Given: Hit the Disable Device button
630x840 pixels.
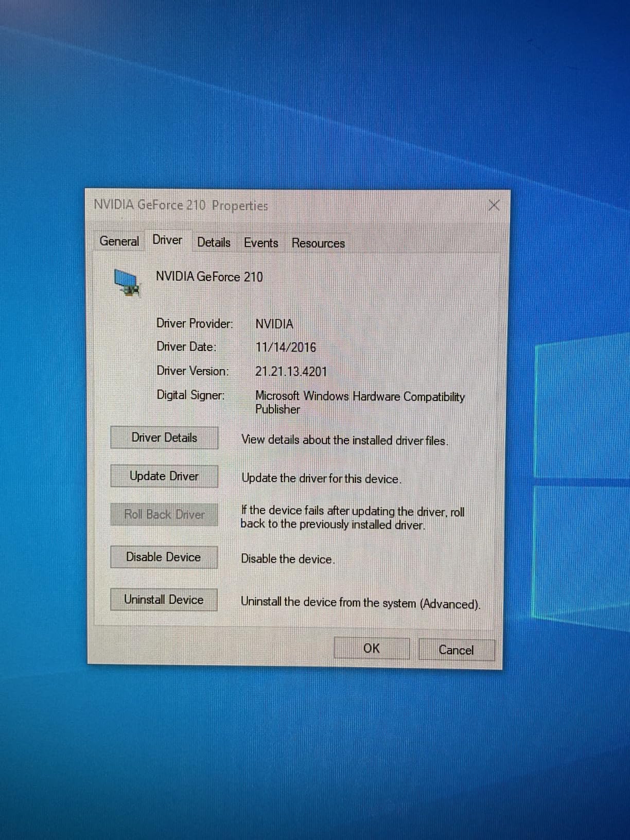Looking at the screenshot, I should pyautogui.click(x=164, y=557).
